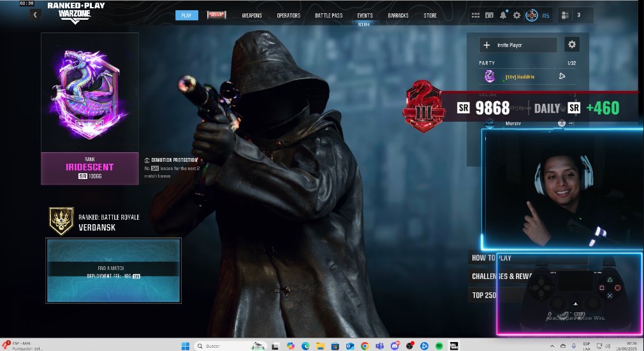Open the news feed icon beside the grid
This screenshot has width=644, height=351.
(x=489, y=15)
